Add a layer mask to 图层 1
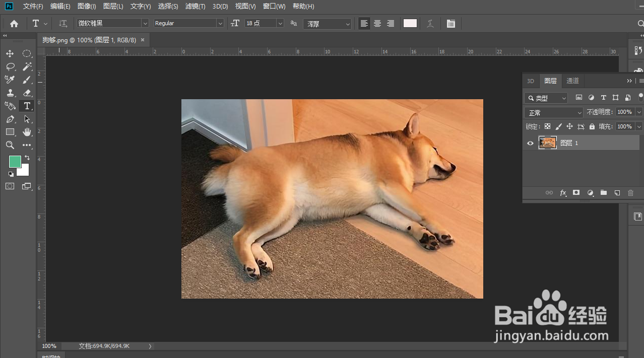Viewport: 644px width, 358px height. 576,193
